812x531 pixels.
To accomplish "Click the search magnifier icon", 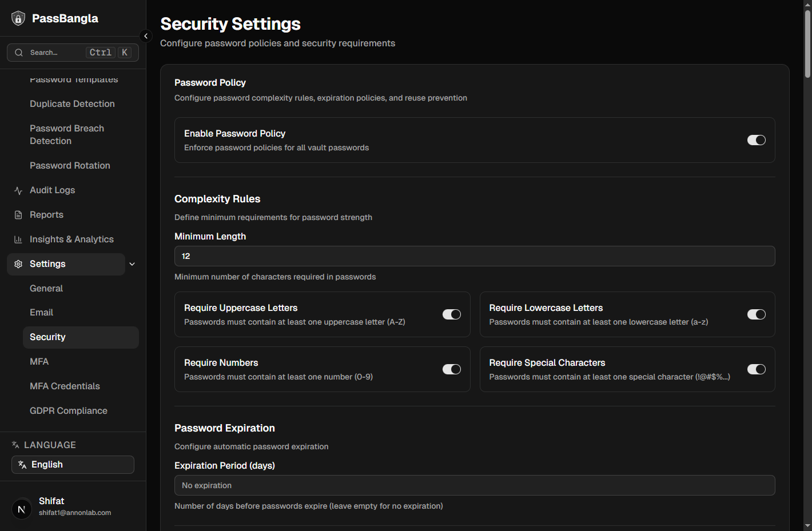I will [x=18, y=52].
